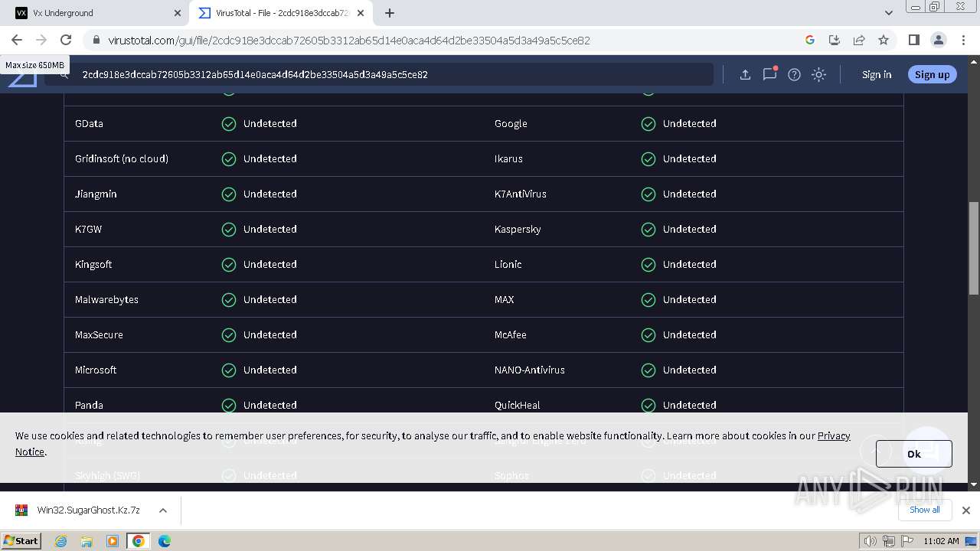Screen dimensions: 980x551
Task: Click the Google undetected check icon
Action: click(x=648, y=123)
